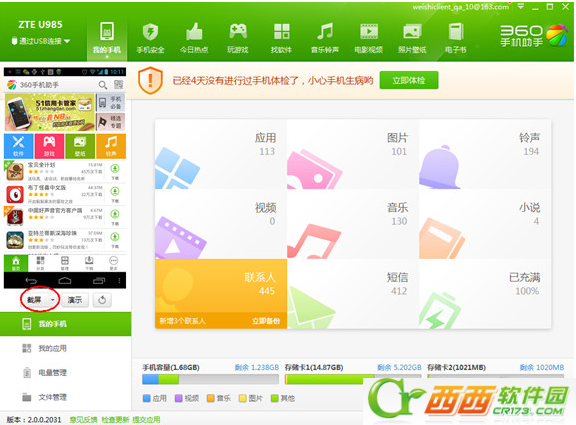Click the blue 应用 legend swatch
The image size is (576, 425).
[147, 398]
